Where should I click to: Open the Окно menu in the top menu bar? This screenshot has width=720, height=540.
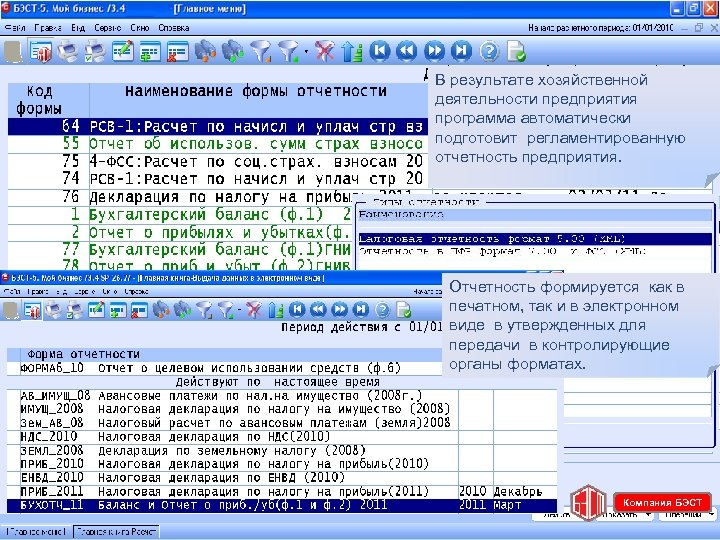140,28
